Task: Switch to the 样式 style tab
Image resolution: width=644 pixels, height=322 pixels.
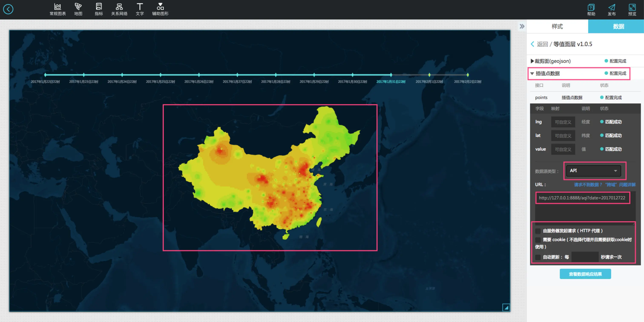Action: 557,26
